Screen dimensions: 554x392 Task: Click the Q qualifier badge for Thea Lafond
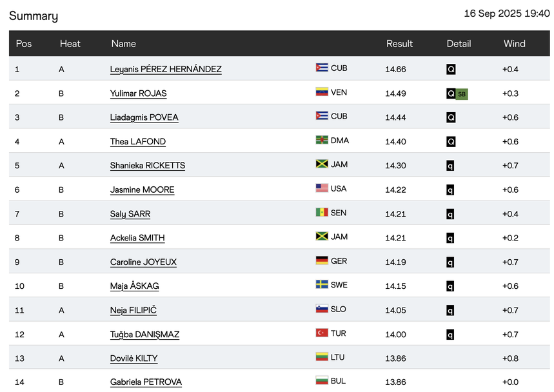[451, 142]
